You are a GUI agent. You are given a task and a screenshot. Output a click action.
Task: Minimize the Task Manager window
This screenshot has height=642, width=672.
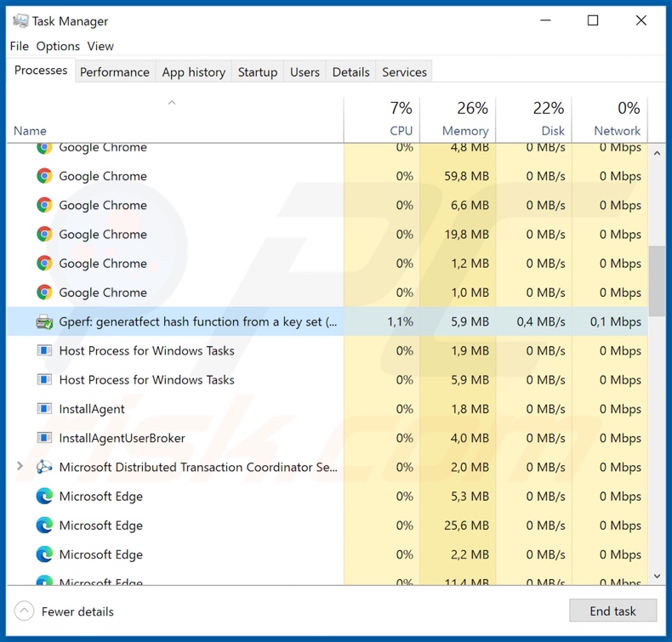tap(545, 20)
